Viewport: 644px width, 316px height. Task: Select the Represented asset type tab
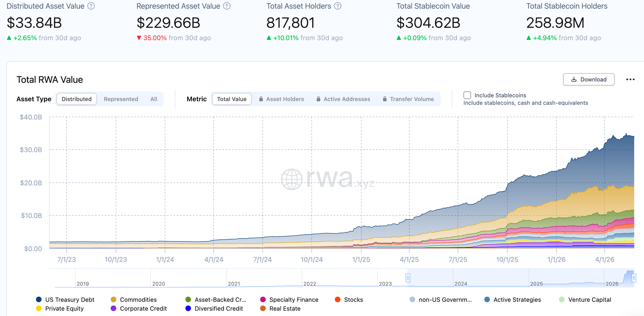(x=121, y=99)
